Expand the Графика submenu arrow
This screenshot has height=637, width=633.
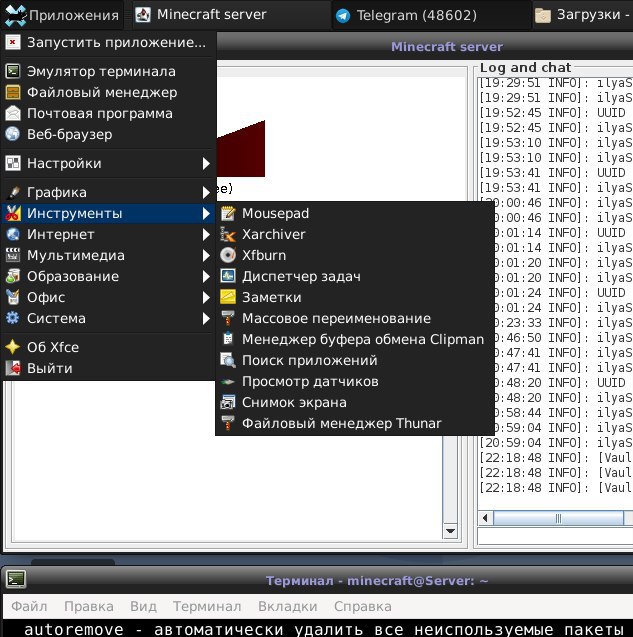tap(206, 192)
